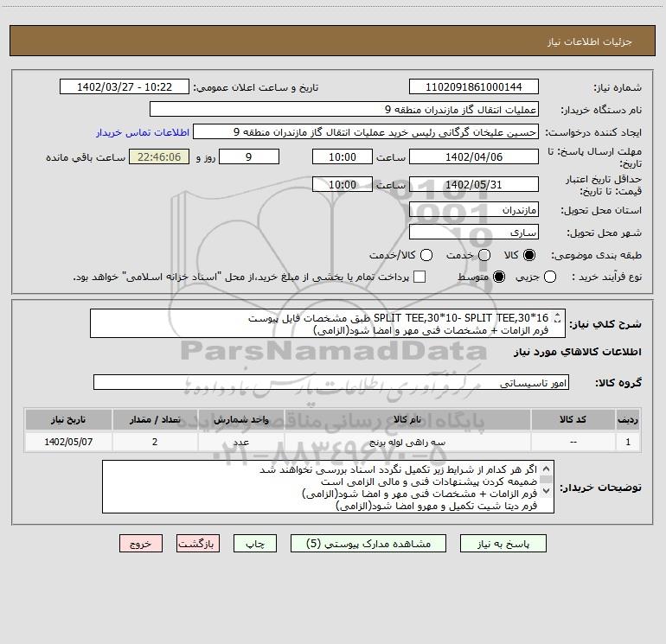Viewport: 666px width, 644px height.
Task: Click the نام کالا column header
Action: pyautogui.click(x=407, y=419)
